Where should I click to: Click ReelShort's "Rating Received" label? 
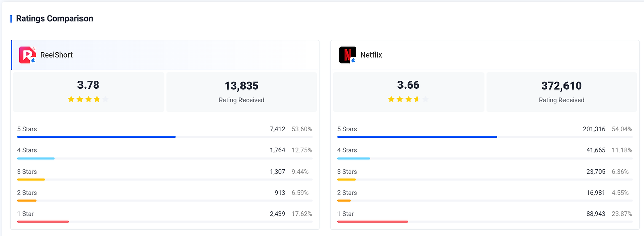pos(242,100)
